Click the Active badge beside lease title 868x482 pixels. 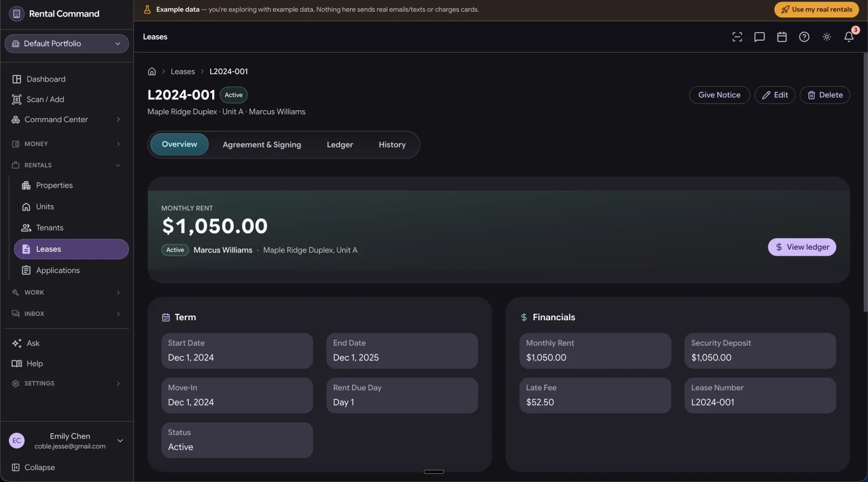pyautogui.click(x=234, y=95)
